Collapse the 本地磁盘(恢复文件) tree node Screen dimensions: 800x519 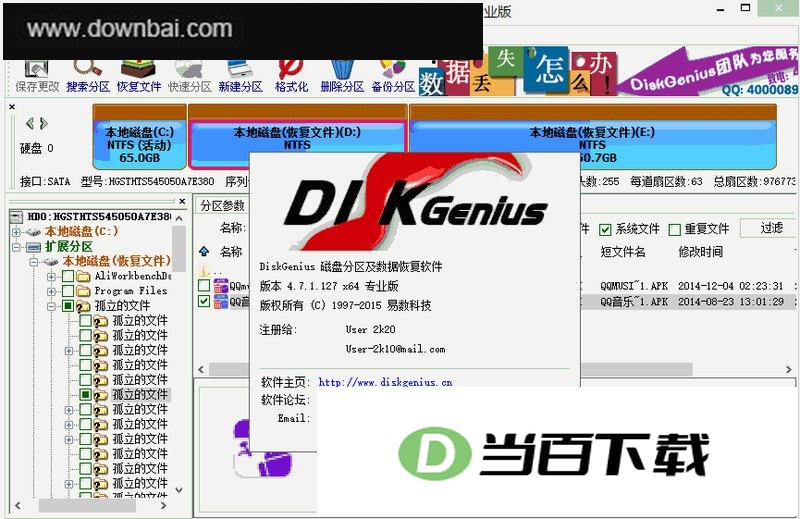[x=34, y=262]
